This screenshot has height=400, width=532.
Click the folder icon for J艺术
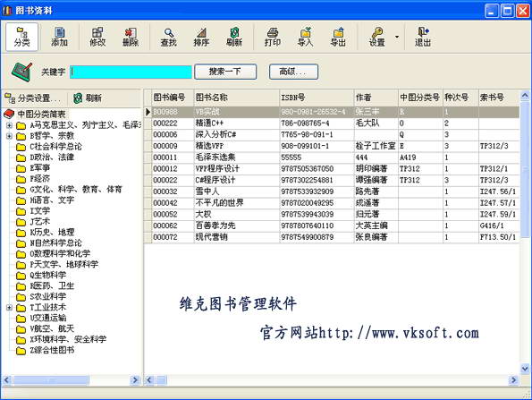(x=21, y=222)
